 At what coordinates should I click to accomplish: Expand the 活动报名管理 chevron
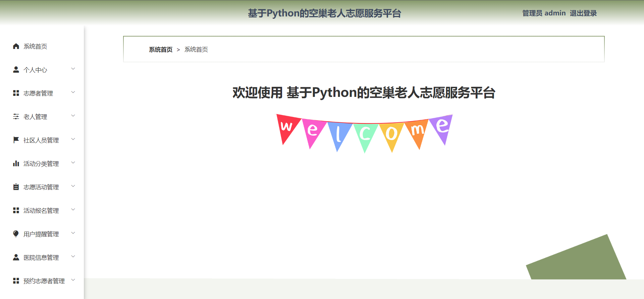point(73,210)
